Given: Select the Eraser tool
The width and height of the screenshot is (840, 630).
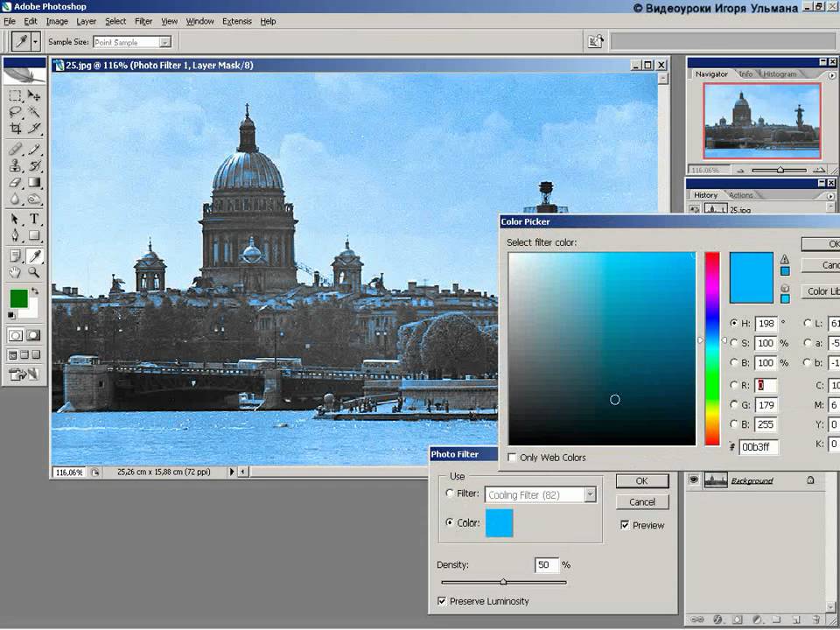Looking at the screenshot, I should 15,183.
